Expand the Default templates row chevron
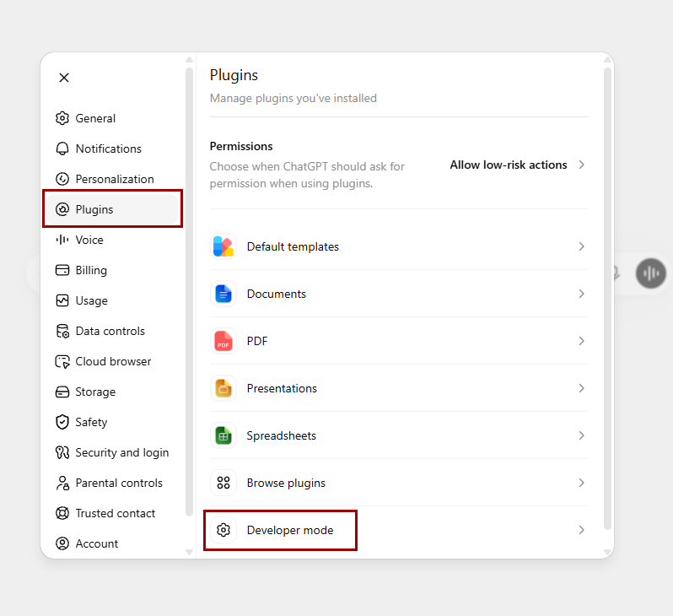This screenshot has width=673, height=616. click(582, 246)
